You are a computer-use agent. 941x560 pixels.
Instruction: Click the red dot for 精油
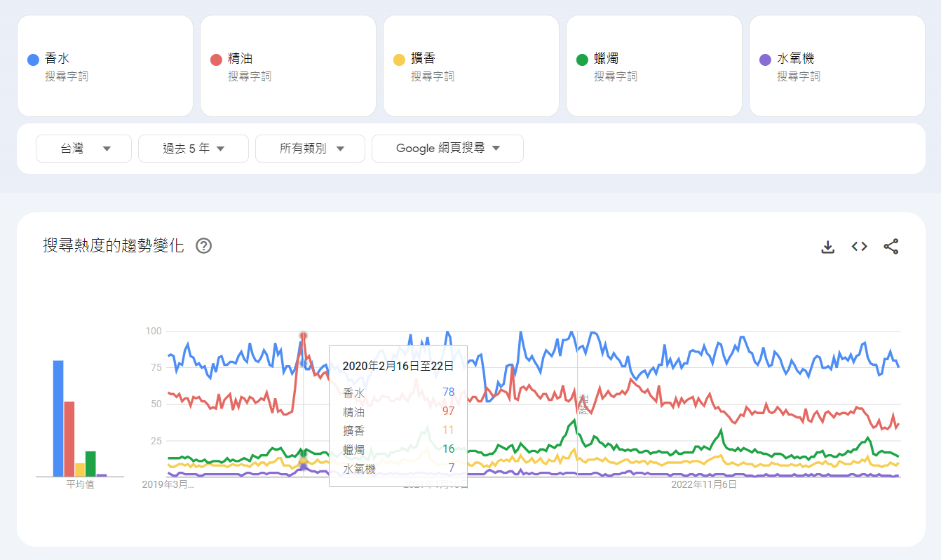coord(216,60)
